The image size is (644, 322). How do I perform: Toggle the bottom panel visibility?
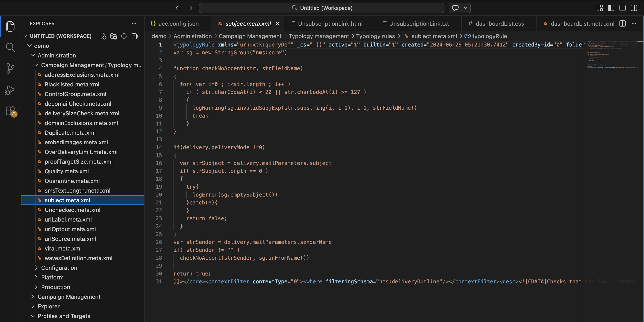(x=623, y=8)
